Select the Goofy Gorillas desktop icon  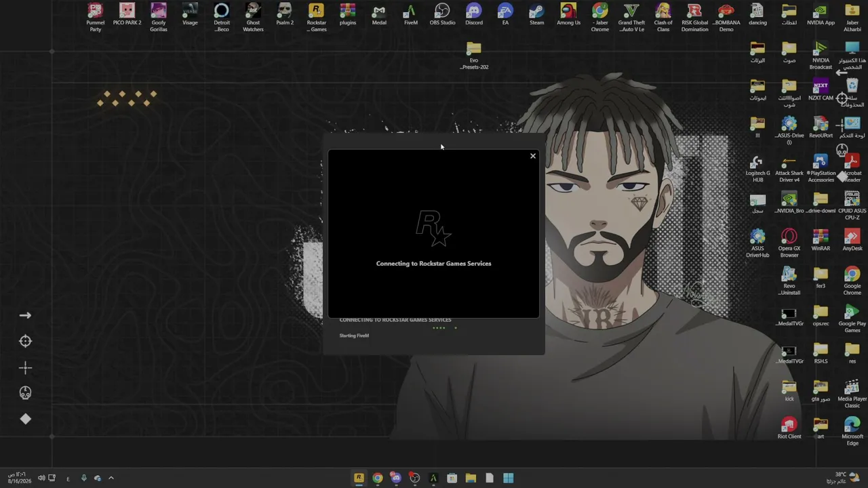point(159,17)
